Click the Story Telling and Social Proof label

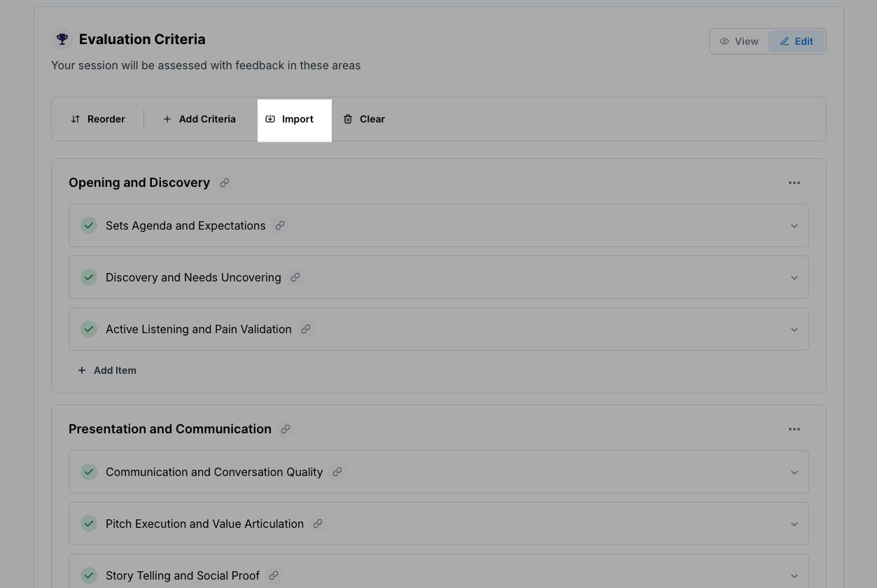[x=183, y=575]
